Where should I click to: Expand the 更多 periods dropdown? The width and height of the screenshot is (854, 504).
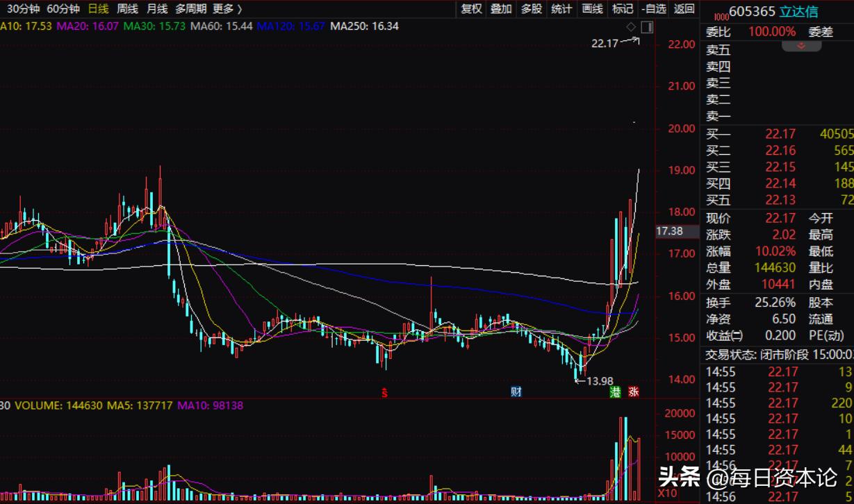coord(227,9)
